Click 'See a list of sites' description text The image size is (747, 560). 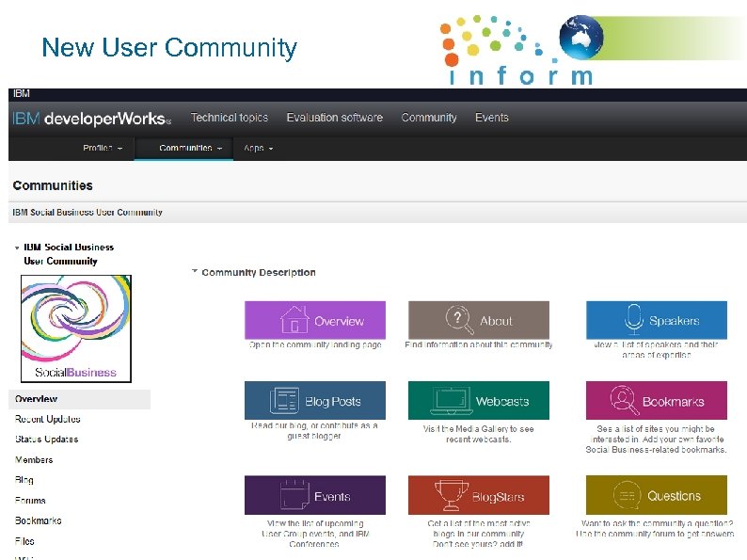[656, 439]
